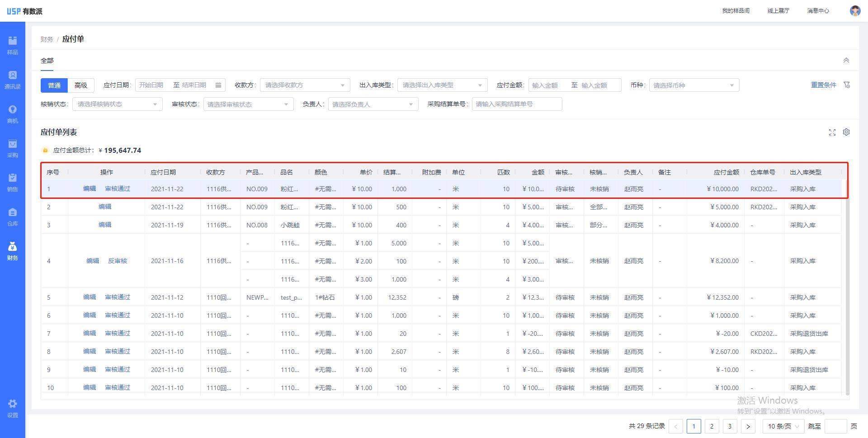Screen dimensions: 868x438
Task: Open 消息中心 in top menu
Action: pos(818,11)
